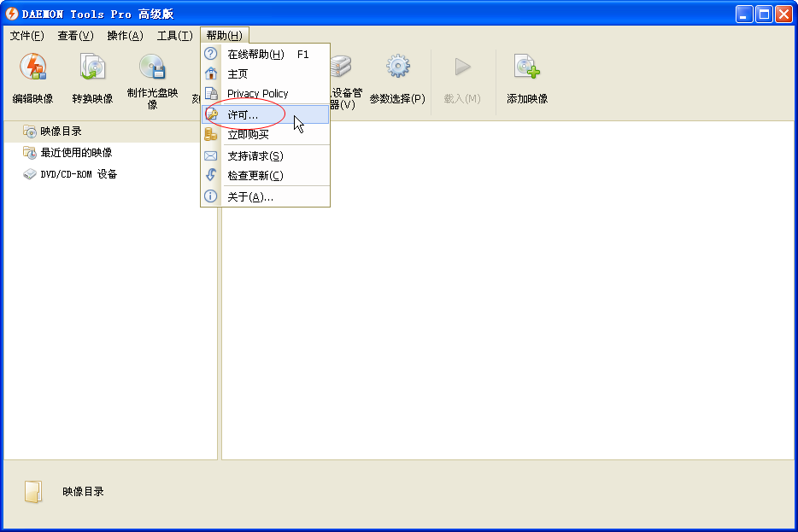Select DVD/CD-ROM 设备 tree item
This screenshot has width=798, height=532.
(x=79, y=174)
